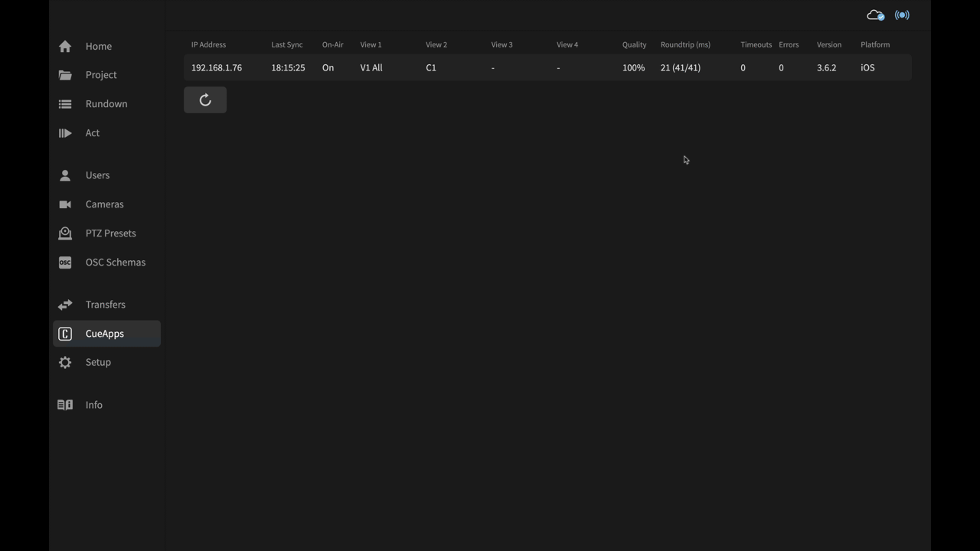980x551 pixels.
Task: Click the Info book icon
Action: coord(65,405)
